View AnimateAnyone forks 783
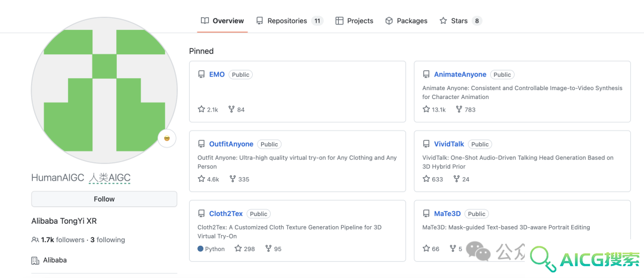Viewport: 644px width, 278px height. click(465, 109)
